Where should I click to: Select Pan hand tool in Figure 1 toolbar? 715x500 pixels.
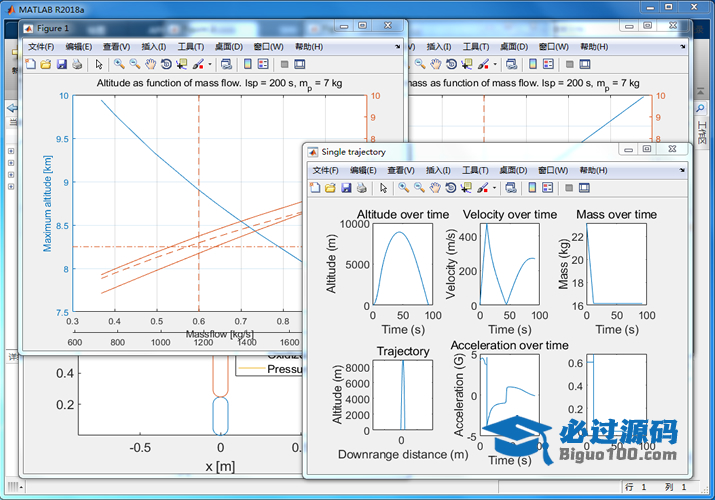[x=150, y=64]
